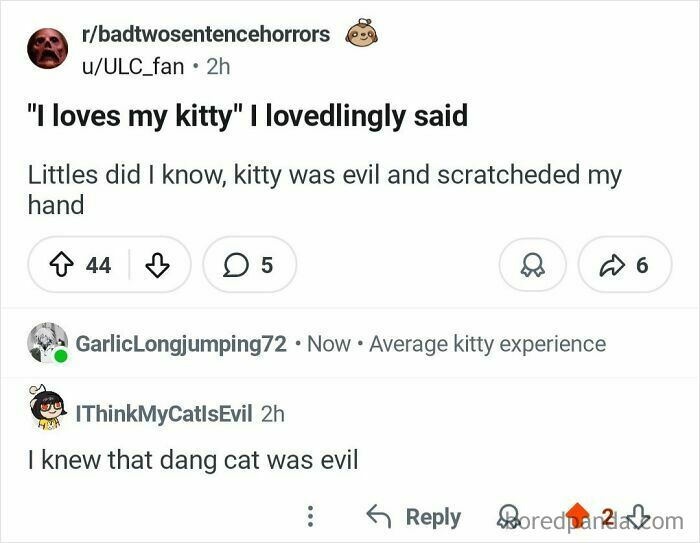Click the sloth icon beside subreddit name
The height and width of the screenshot is (543, 700).
tap(361, 34)
